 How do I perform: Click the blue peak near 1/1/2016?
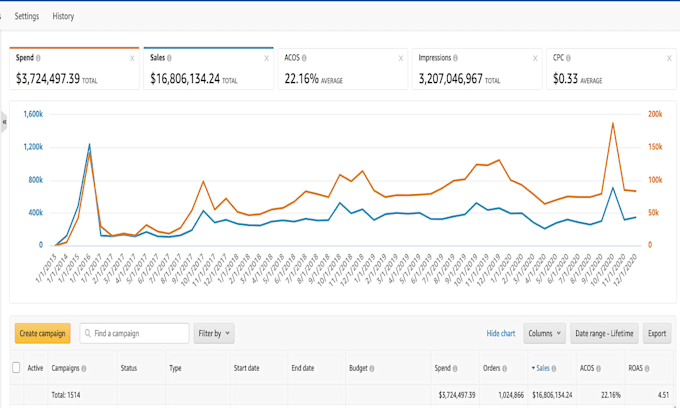tap(89, 144)
